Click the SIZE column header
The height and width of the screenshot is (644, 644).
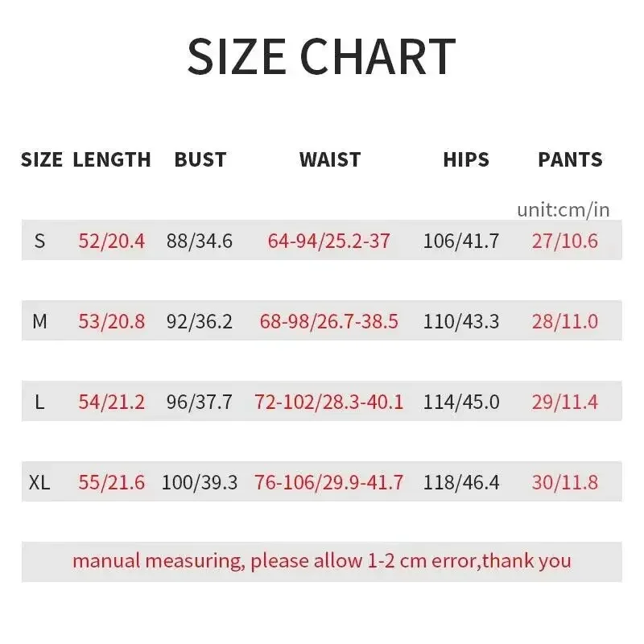click(x=42, y=159)
